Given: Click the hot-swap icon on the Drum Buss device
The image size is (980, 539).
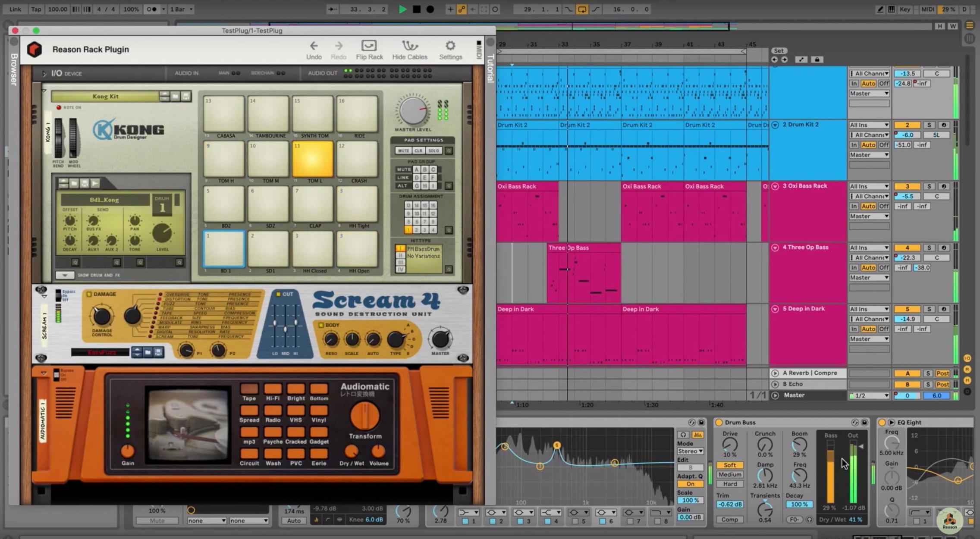Looking at the screenshot, I should (x=855, y=423).
